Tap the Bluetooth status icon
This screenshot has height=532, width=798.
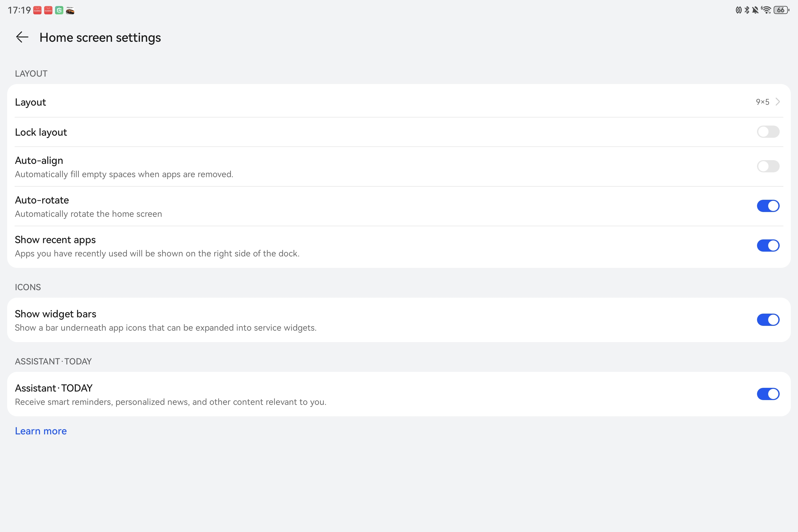point(746,10)
